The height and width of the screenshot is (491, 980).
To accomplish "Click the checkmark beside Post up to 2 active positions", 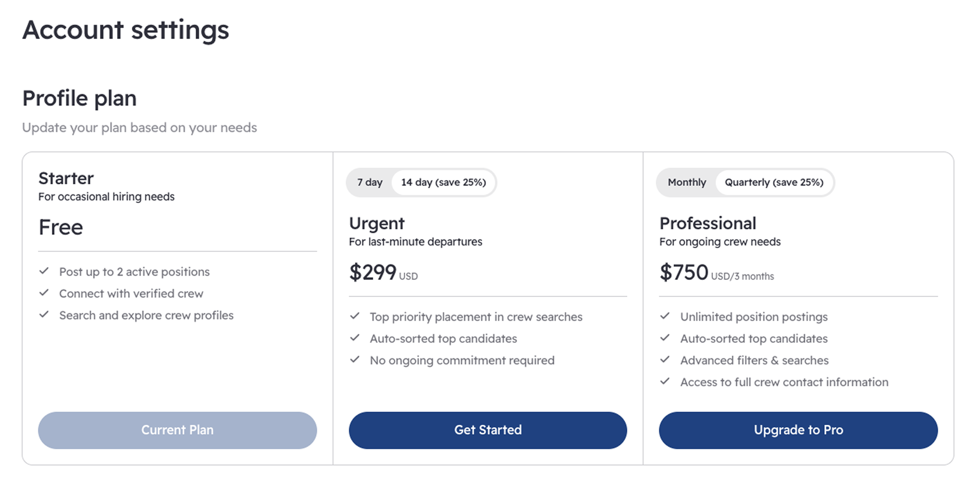I will point(44,271).
